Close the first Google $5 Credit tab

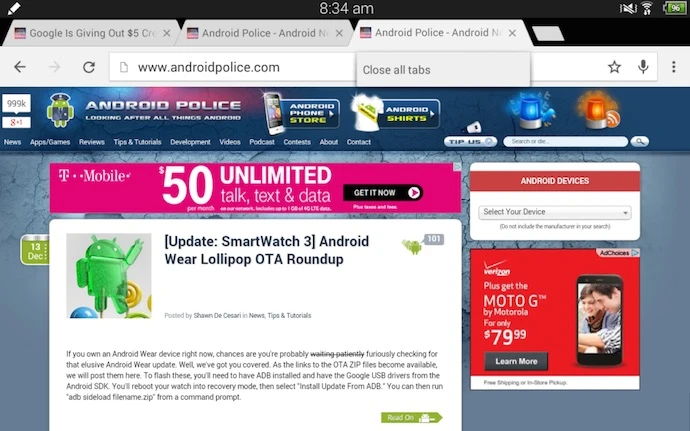coord(167,33)
